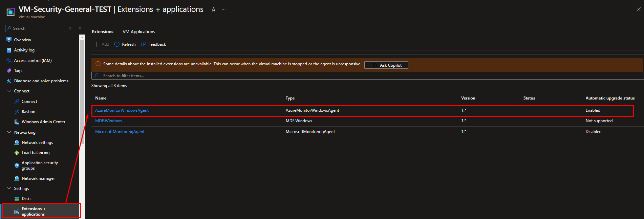Open Overview in the sidebar
This screenshot has width=644, height=219.
click(x=22, y=40)
